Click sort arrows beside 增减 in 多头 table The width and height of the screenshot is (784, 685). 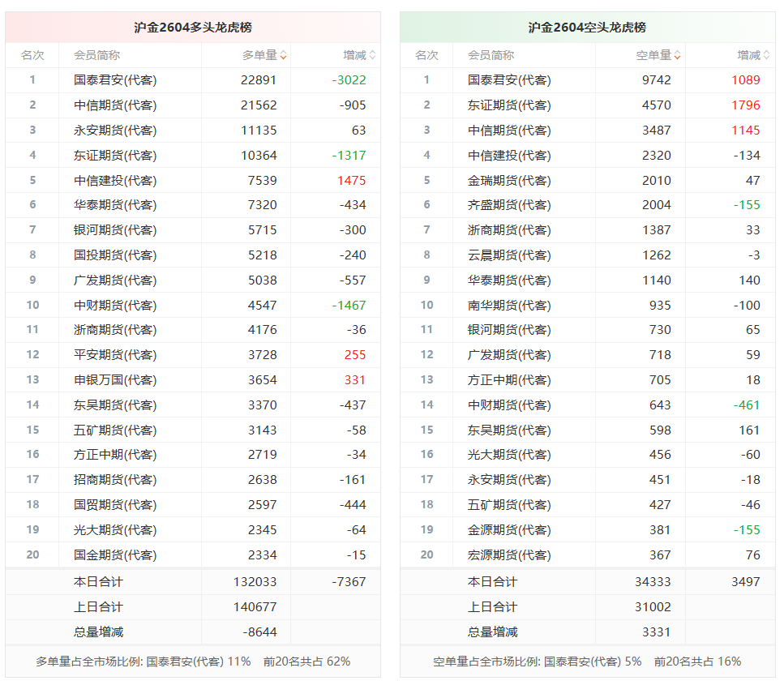click(x=372, y=55)
